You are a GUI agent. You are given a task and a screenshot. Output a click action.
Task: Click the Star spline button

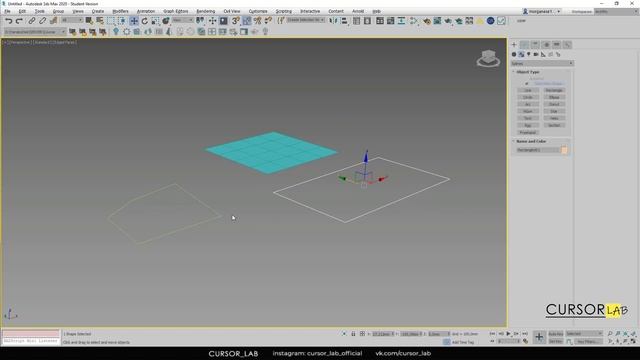coord(554,111)
